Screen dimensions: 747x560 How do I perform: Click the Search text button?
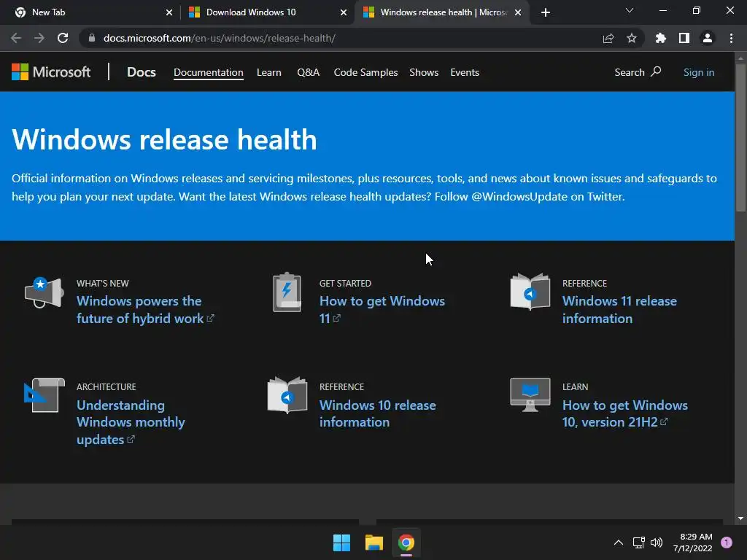(x=630, y=72)
